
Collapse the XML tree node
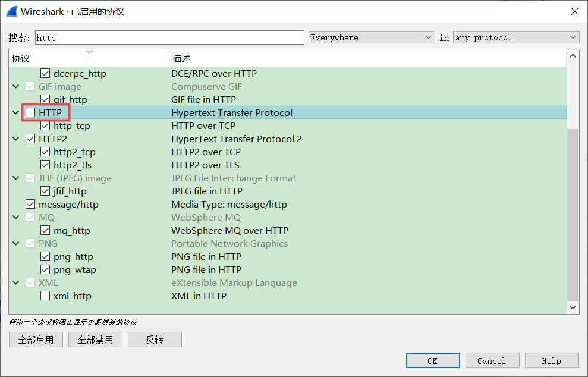(x=15, y=283)
